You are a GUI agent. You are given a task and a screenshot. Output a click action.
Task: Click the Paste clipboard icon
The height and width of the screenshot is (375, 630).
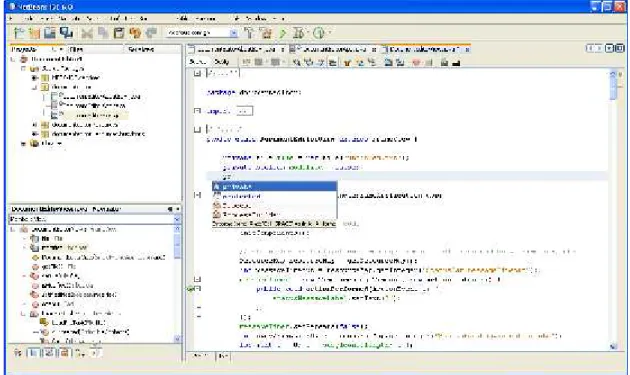tap(119, 33)
